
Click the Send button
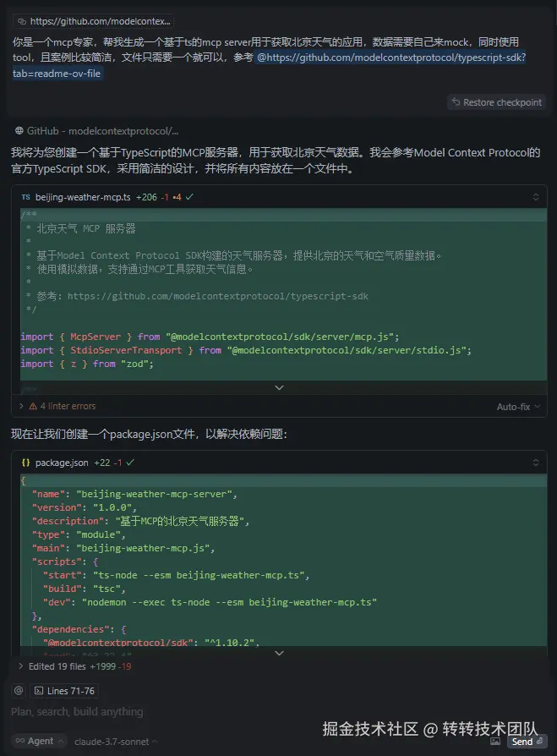(527, 742)
